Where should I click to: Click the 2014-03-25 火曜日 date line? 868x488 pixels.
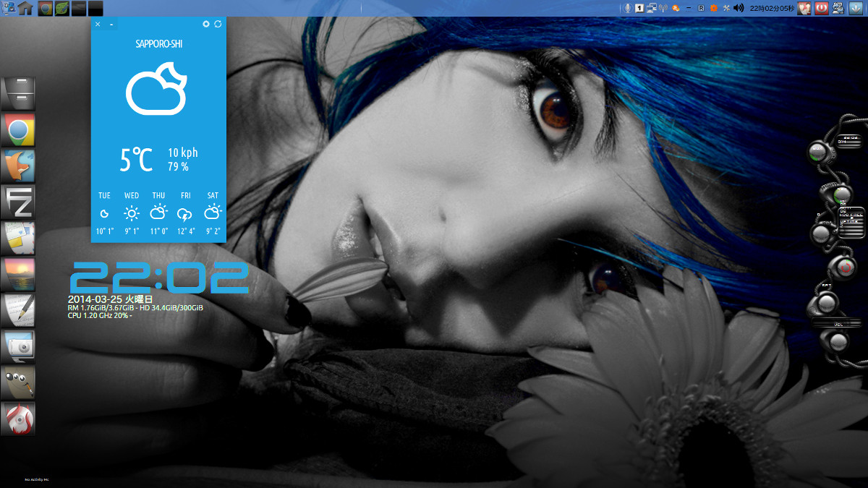(111, 299)
